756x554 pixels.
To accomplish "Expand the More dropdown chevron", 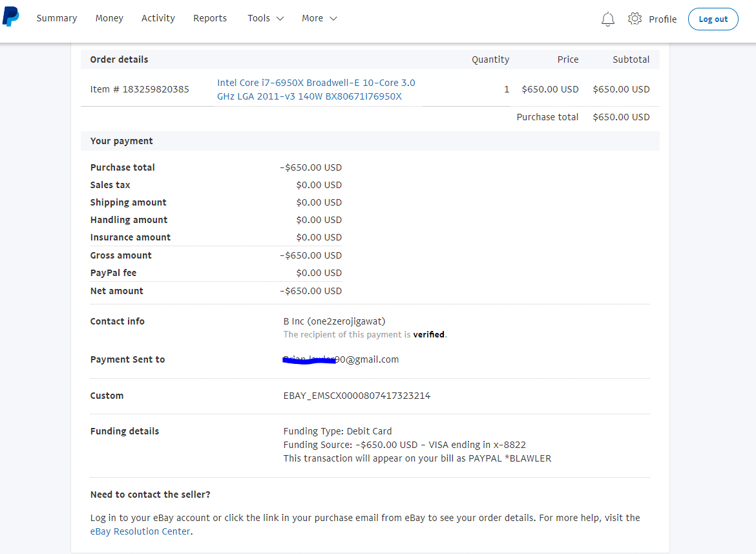I will [x=333, y=18].
